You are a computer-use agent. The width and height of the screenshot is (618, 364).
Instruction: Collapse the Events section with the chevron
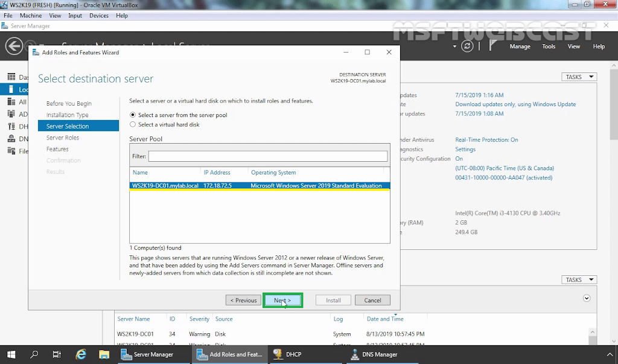(587, 298)
